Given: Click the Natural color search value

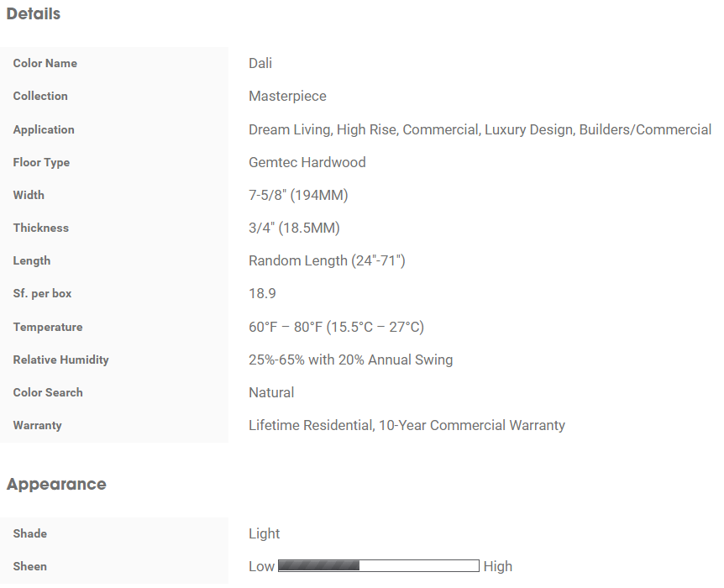Looking at the screenshot, I should 271,392.
